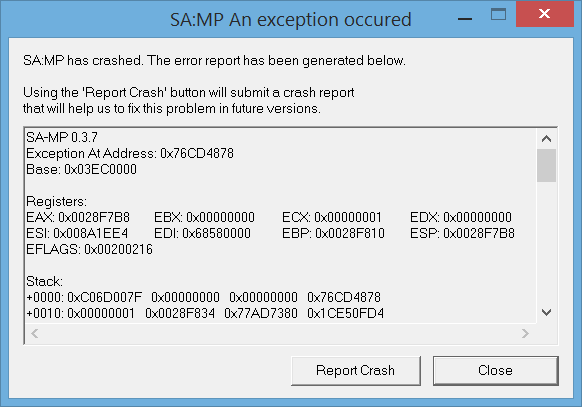
Task: Click stack value 0x0028F834
Action: click(180, 313)
